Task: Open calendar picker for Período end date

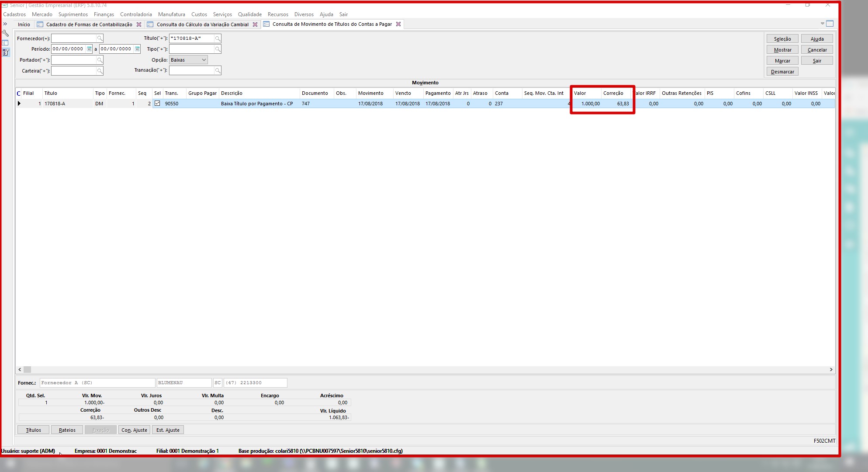Action: [137, 49]
